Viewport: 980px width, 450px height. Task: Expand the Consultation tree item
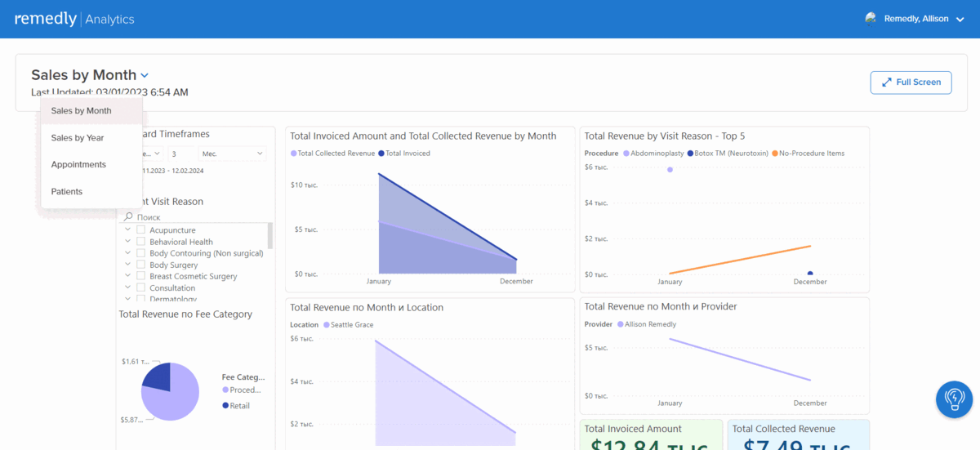pos(128,287)
